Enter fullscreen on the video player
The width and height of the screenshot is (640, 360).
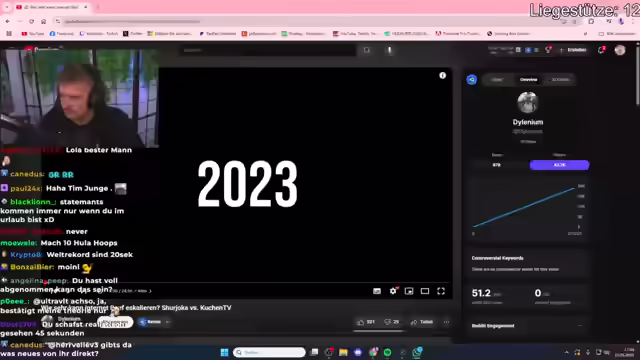(x=441, y=291)
